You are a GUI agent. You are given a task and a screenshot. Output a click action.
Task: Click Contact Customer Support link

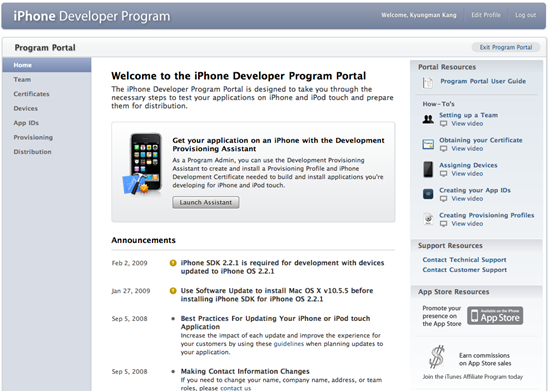(x=464, y=270)
